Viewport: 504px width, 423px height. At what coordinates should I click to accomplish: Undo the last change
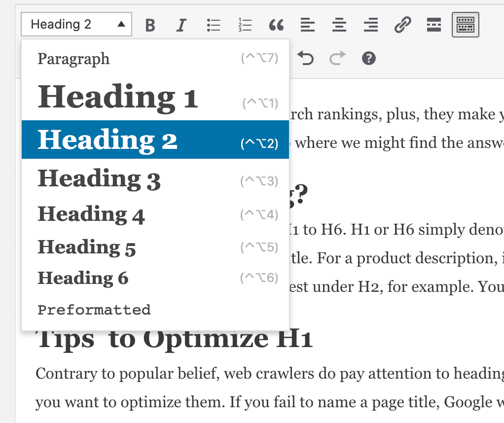(306, 58)
